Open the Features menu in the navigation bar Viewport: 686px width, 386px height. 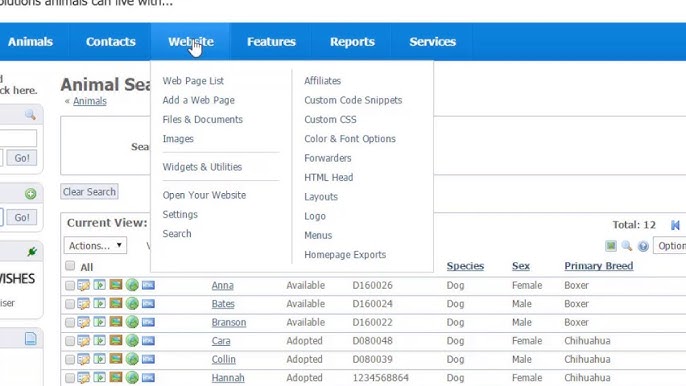click(x=271, y=42)
